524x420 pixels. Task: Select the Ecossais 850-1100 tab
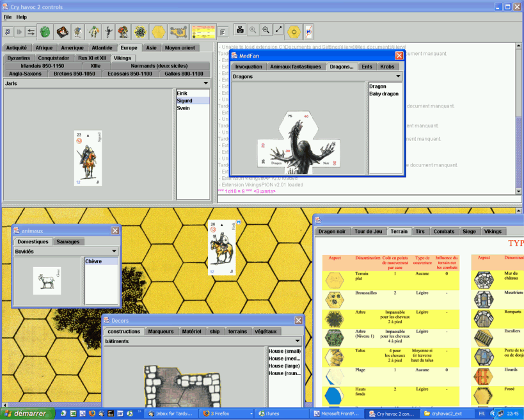click(130, 74)
